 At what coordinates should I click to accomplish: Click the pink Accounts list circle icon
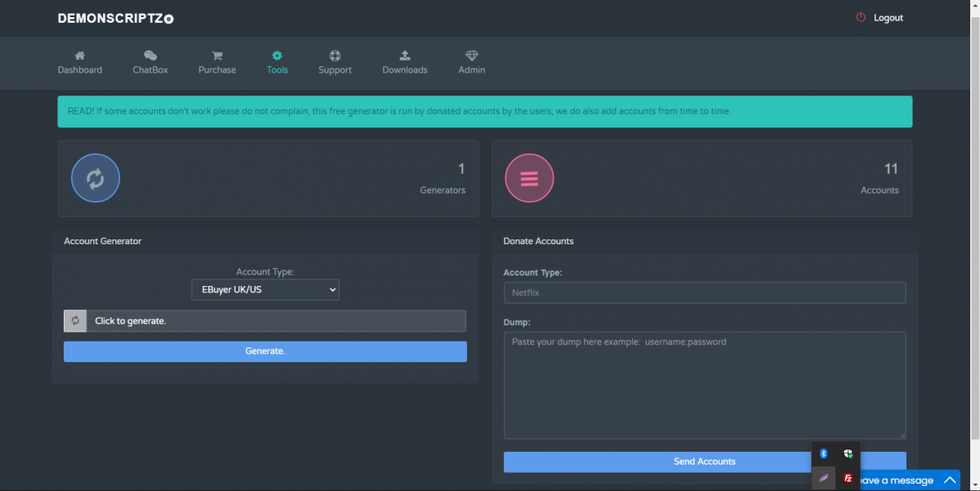tap(529, 178)
